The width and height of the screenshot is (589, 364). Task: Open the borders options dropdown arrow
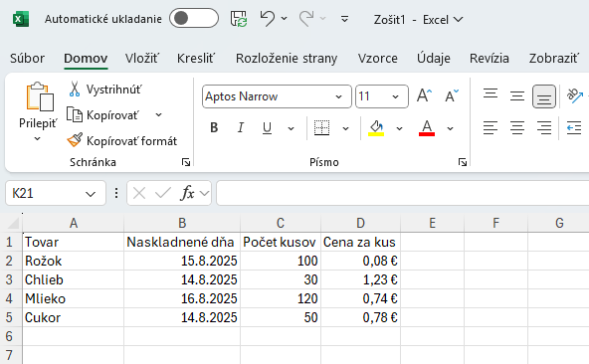(x=345, y=128)
